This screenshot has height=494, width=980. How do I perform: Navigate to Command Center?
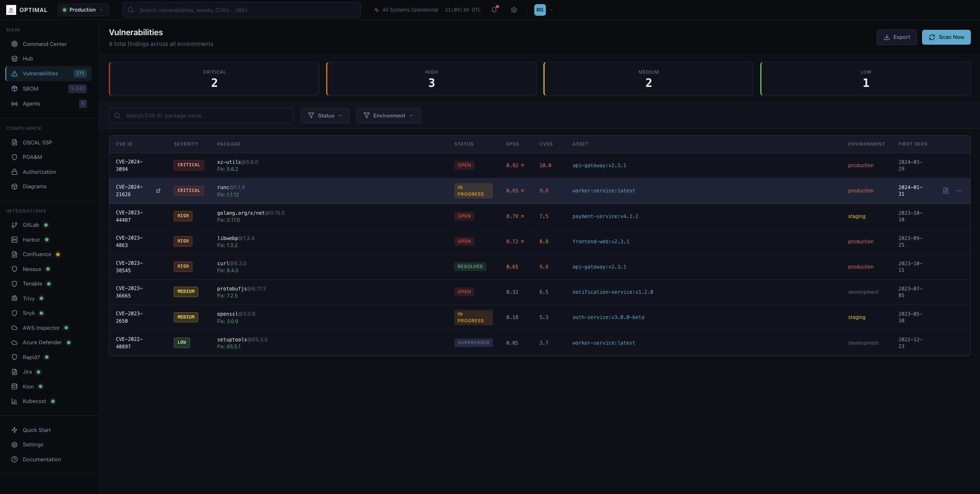tap(44, 44)
